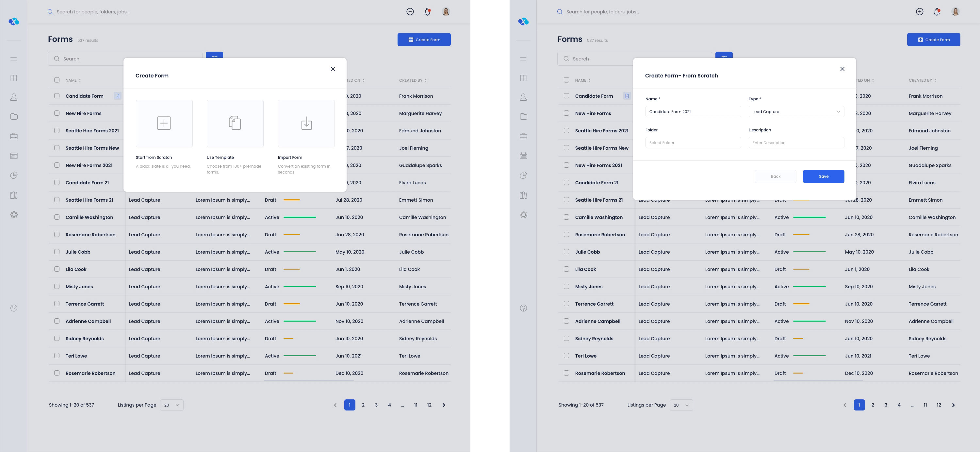The height and width of the screenshot is (452, 980).
Task: Open Listings per Page dropdown, left screen
Action: tap(171, 405)
